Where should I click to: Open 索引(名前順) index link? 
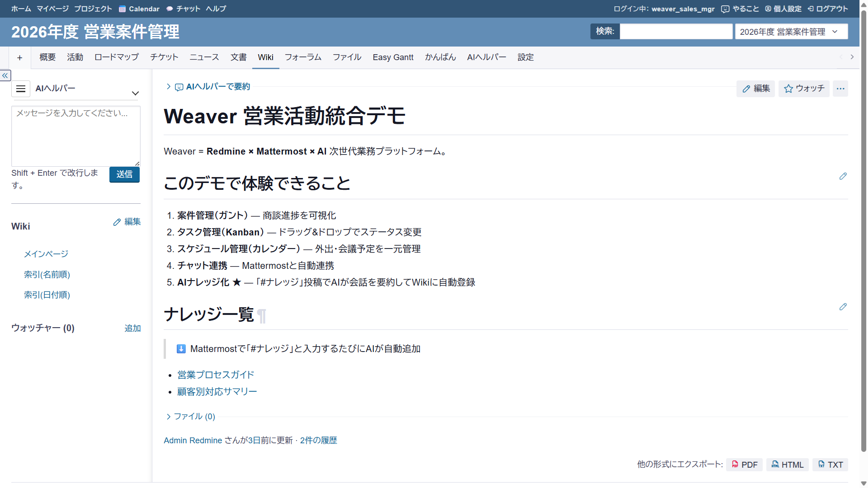pyautogui.click(x=47, y=274)
